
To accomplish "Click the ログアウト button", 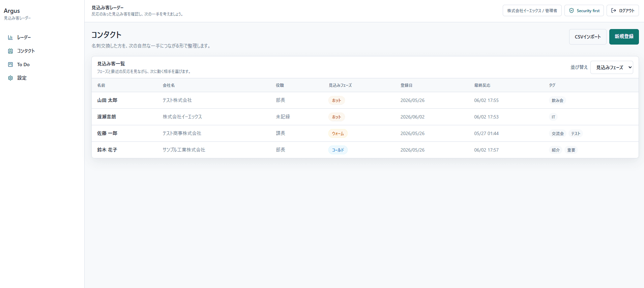I will point(623,11).
